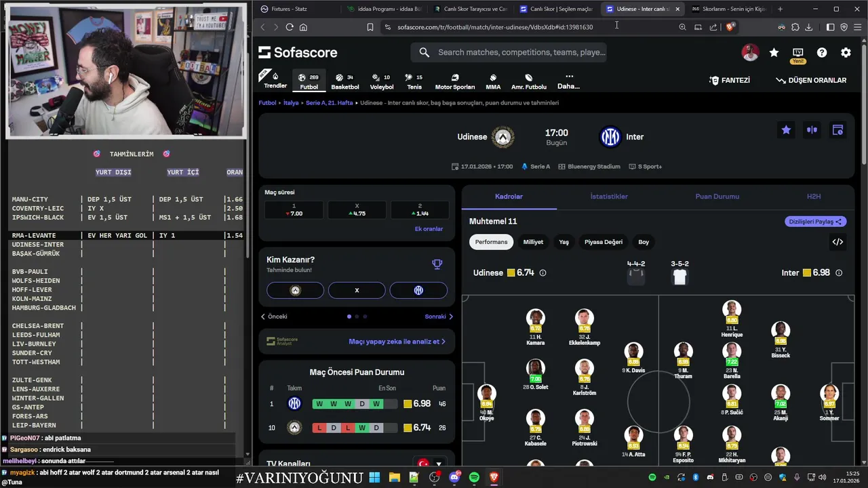The image size is (868, 488).
Task: Select Voleybol sport category
Action: (382, 81)
